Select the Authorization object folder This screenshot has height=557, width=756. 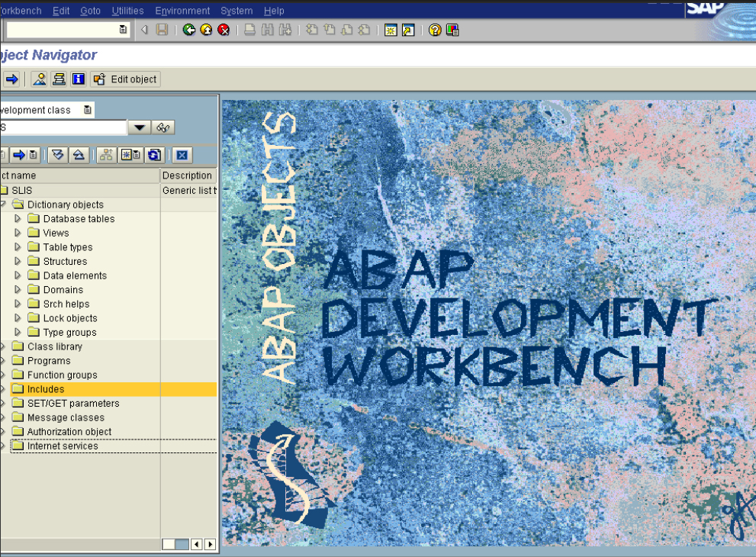(x=69, y=432)
